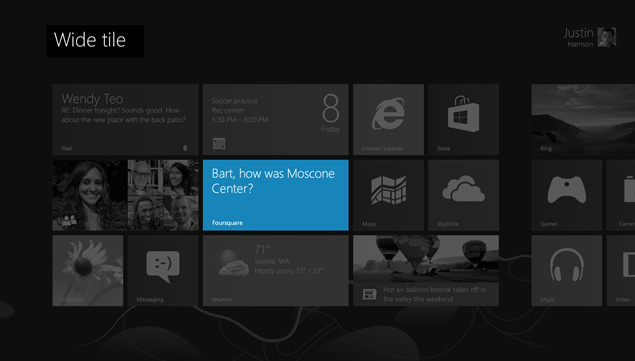
Task: Launch the Games controller tile
Action: tap(567, 195)
